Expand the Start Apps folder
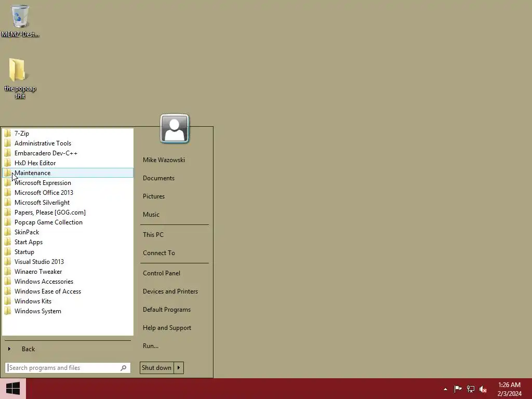This screenshot has height=399, width=532. [68, 242]
